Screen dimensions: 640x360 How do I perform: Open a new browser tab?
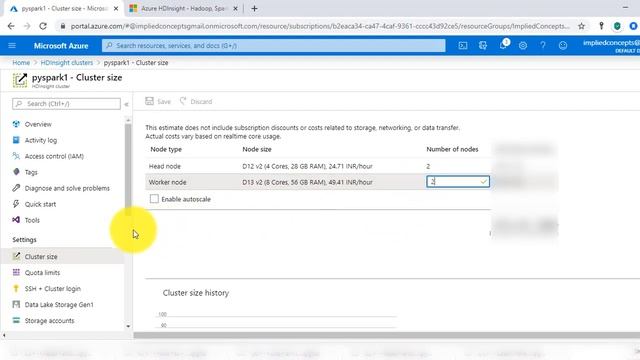tap(254, 8)
